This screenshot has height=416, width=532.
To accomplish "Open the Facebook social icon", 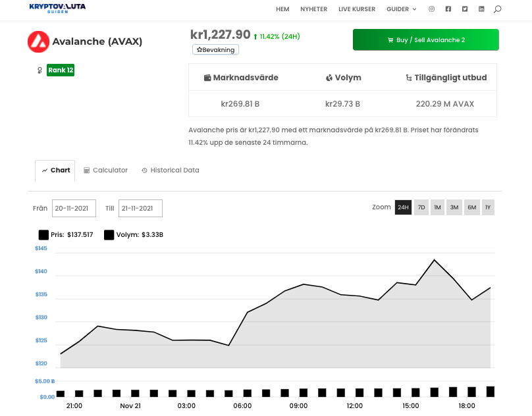I will point(448,9).
